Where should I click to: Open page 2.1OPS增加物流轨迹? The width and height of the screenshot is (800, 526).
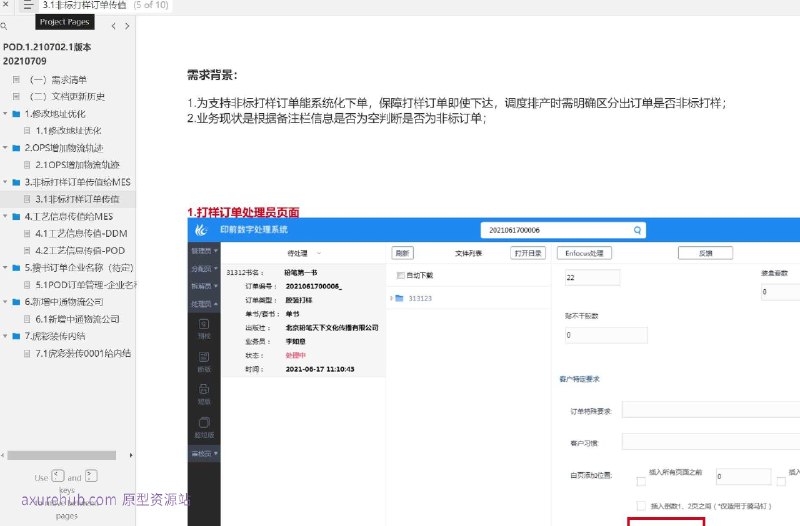(x=77, y=165)
